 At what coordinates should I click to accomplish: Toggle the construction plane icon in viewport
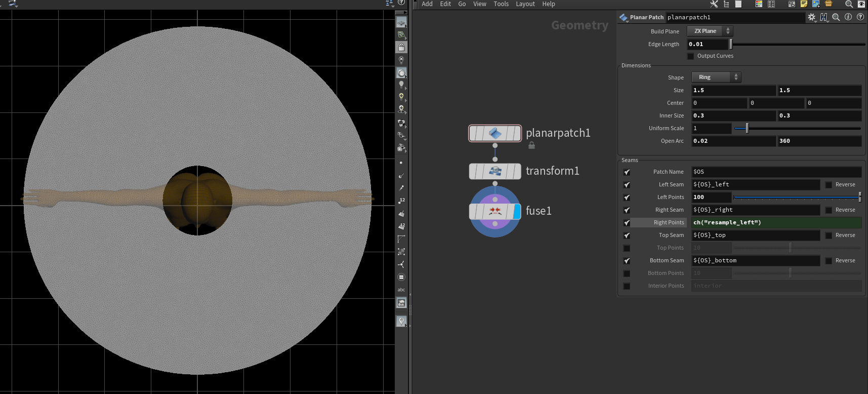[x=401, y=35]
